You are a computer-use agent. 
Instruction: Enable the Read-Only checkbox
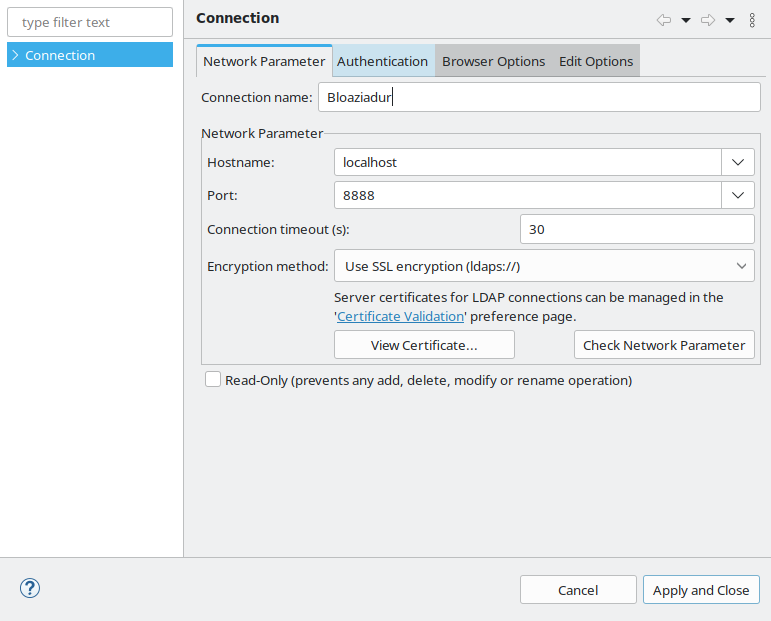pos(213,380)
